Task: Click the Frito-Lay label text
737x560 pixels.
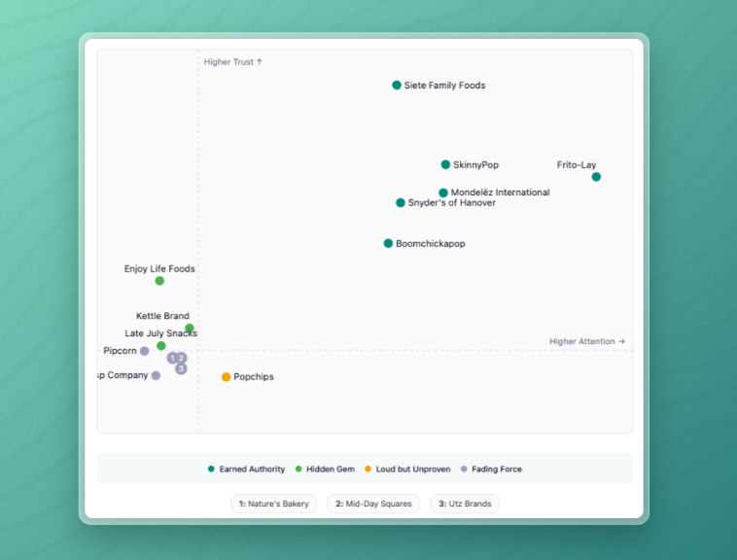Action: [577, 165]
